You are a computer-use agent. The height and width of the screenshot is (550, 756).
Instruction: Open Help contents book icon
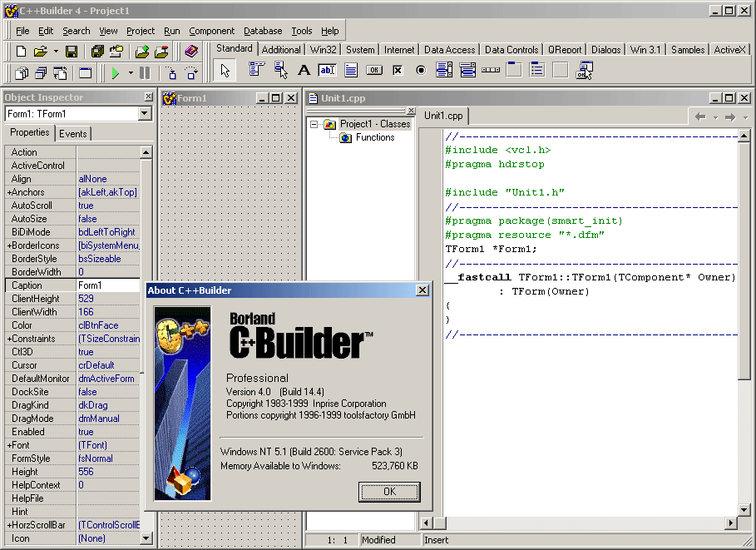point(191,51)
